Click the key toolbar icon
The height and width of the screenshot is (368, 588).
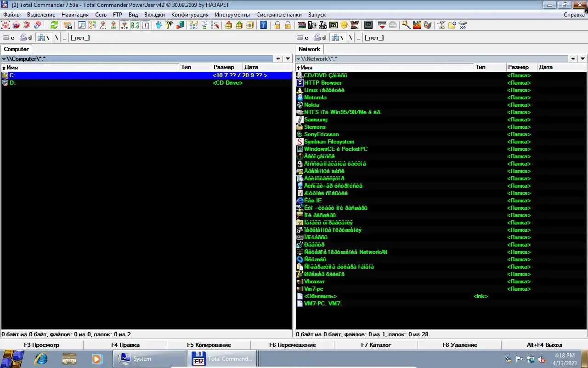point(169,25)
